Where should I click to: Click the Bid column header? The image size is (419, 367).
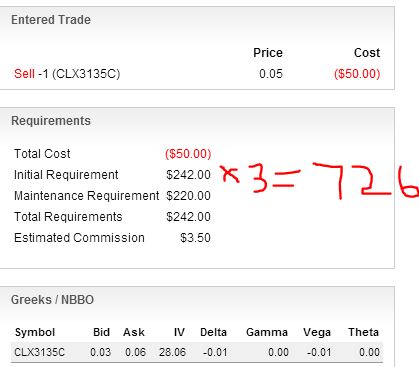(101, 332)
